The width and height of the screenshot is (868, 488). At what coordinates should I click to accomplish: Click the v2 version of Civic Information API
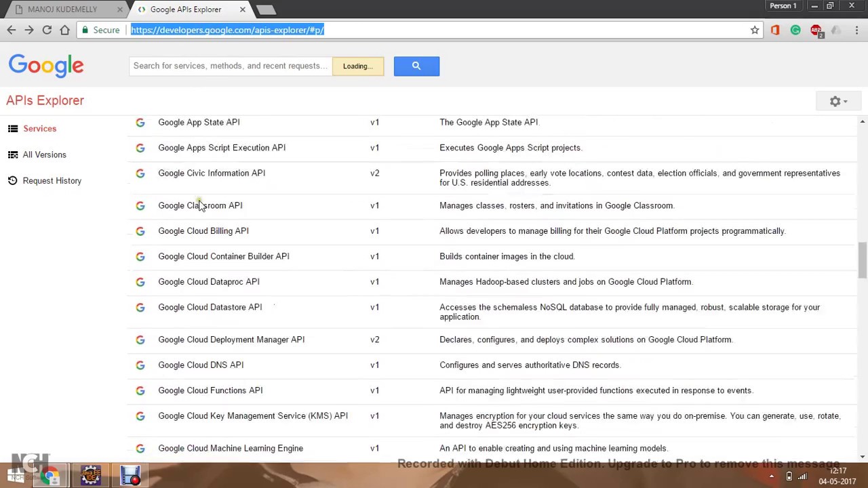tap(375, 174)
